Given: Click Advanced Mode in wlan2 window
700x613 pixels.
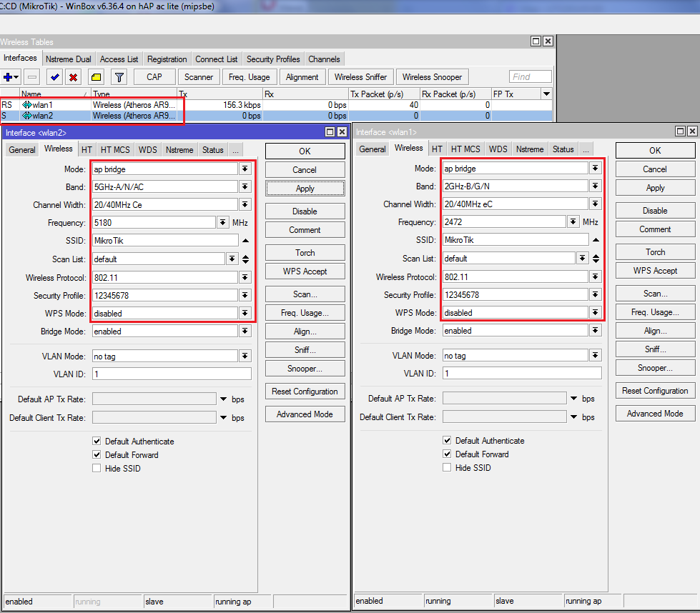Looking at the screenshot, I should pos(305,414).
